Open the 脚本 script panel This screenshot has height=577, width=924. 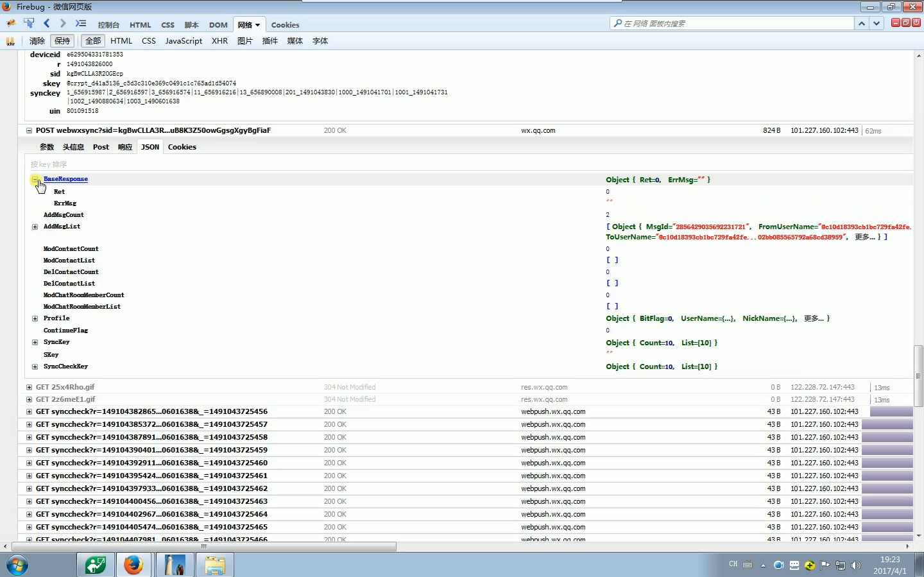(x=191, y=25)
